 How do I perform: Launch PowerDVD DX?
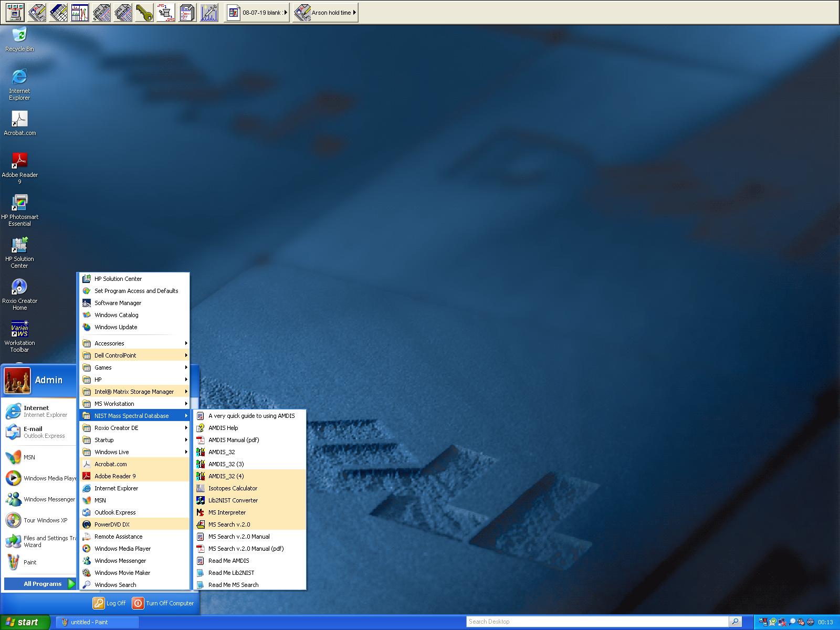pos(134,524)
